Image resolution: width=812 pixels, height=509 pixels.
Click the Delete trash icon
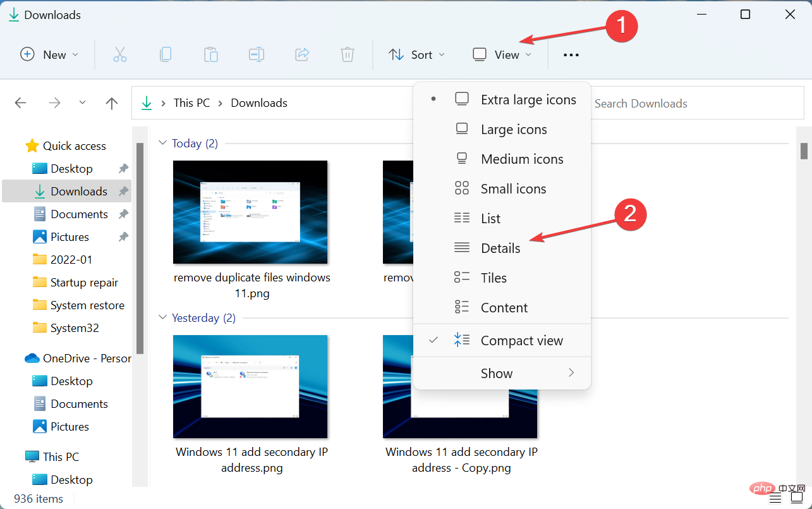point(348,55)
